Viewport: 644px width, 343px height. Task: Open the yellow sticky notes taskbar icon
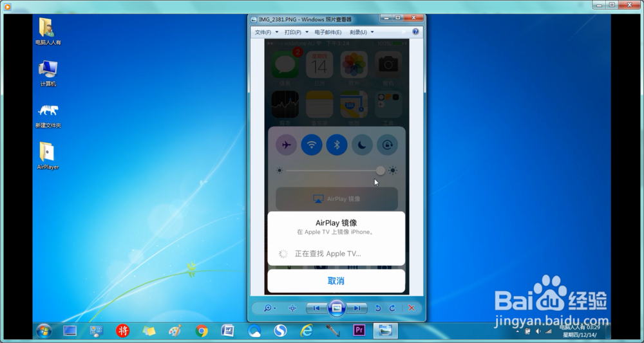[x=149, y=331]
